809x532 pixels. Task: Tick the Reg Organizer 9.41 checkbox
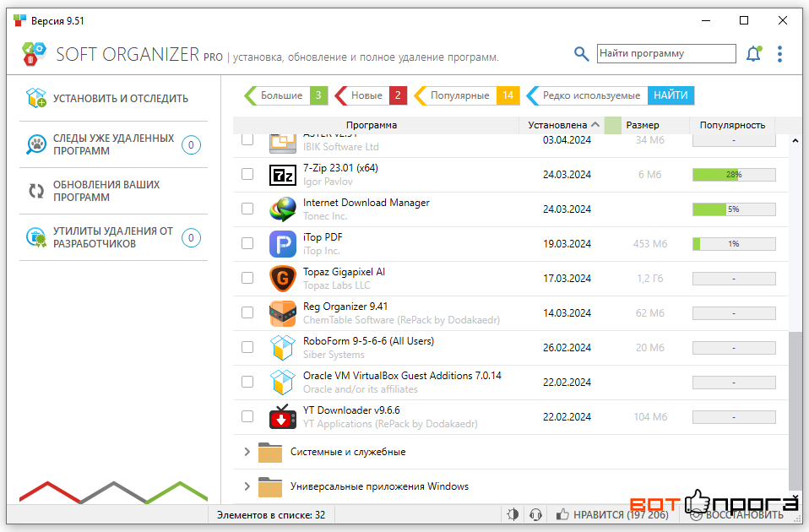coord(247,312)
